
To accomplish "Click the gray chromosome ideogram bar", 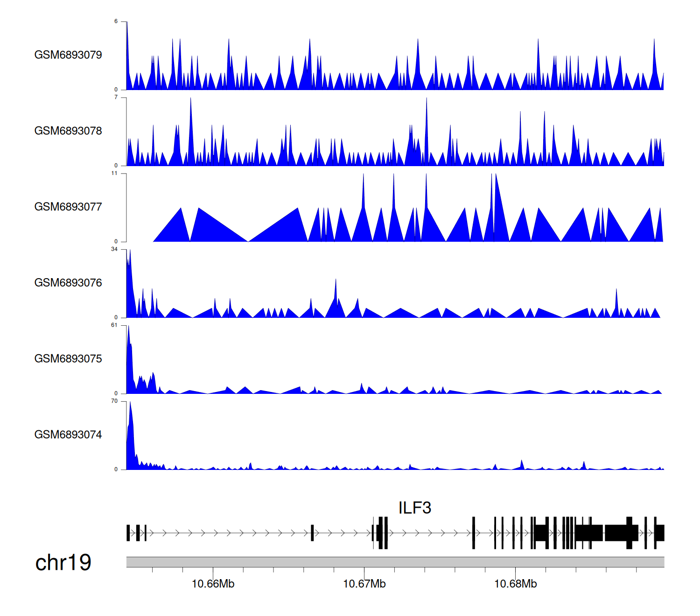I will (395, 562).
